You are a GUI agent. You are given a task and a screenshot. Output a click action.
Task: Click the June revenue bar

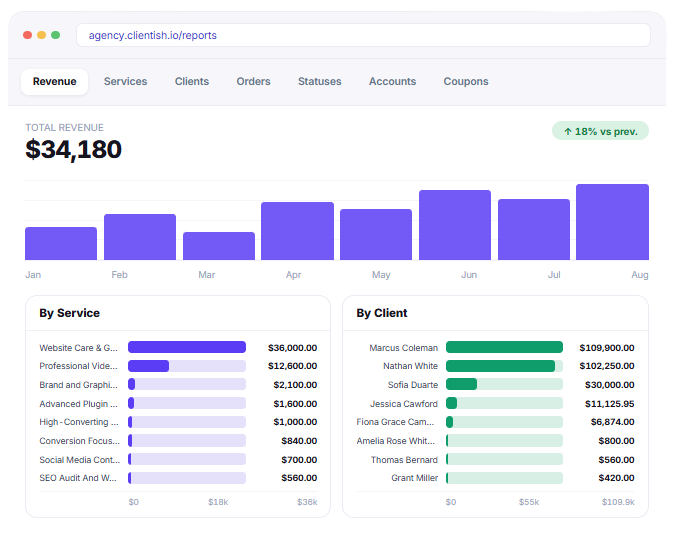click(x=455, y=225)
